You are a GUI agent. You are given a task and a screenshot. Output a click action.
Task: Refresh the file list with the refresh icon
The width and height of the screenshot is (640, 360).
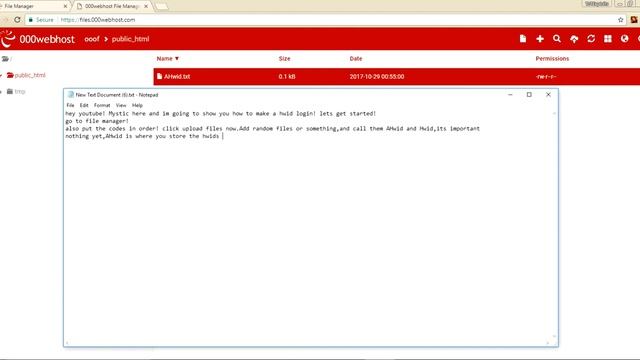point(591,39)
